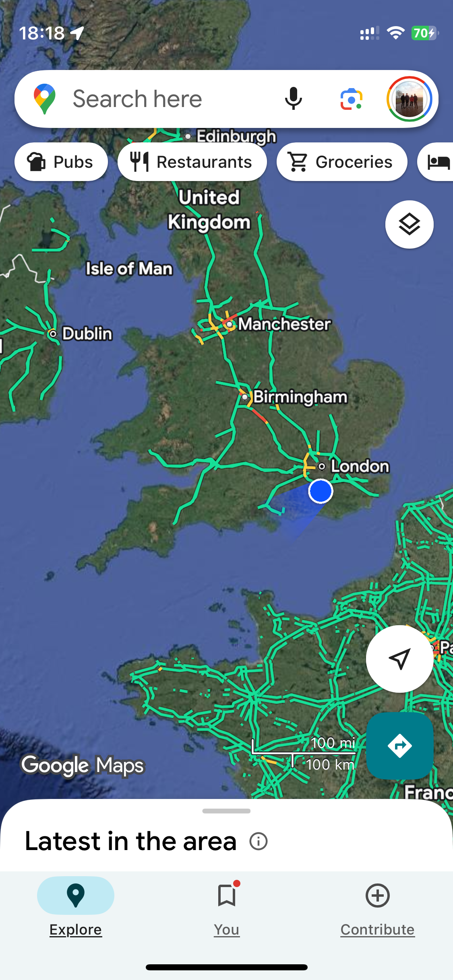453x980 pixels.
Task: Open Google Lens camera search icon
Action: (352, 99)
